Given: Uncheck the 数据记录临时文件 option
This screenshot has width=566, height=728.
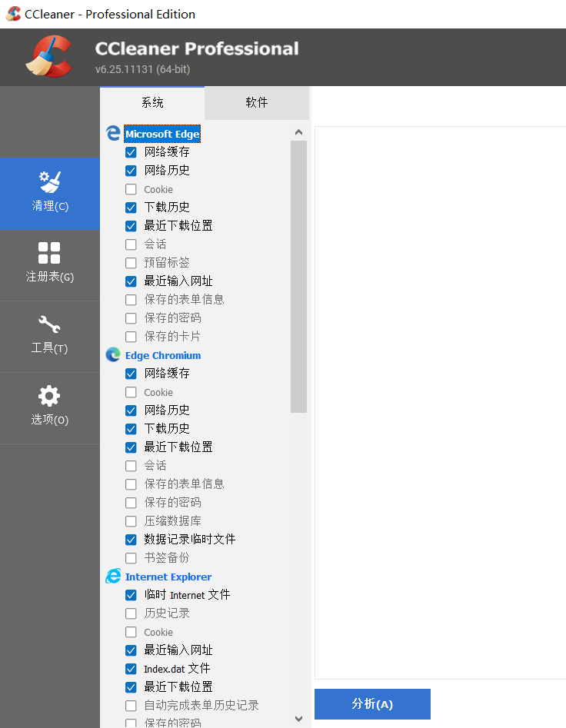Looking at the screenshot, I should click(131, 540).
